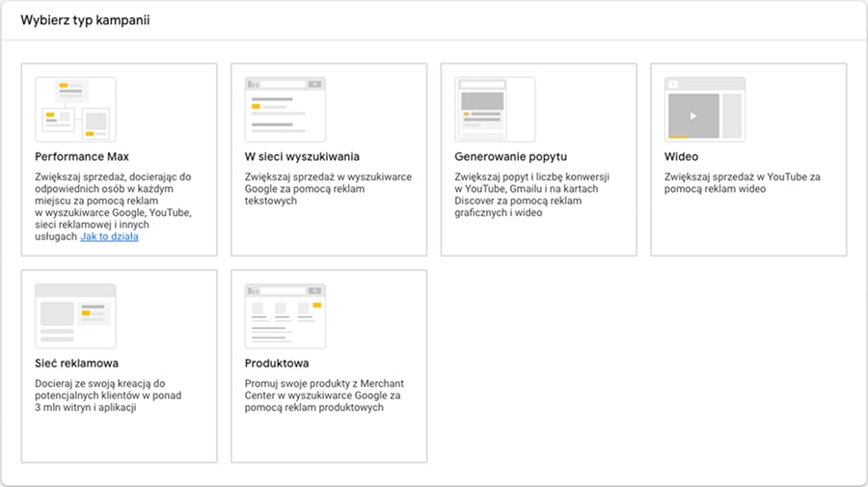868x487 pixels.
Task: Click the description about reklam wideo
Action: pos(743,182)
